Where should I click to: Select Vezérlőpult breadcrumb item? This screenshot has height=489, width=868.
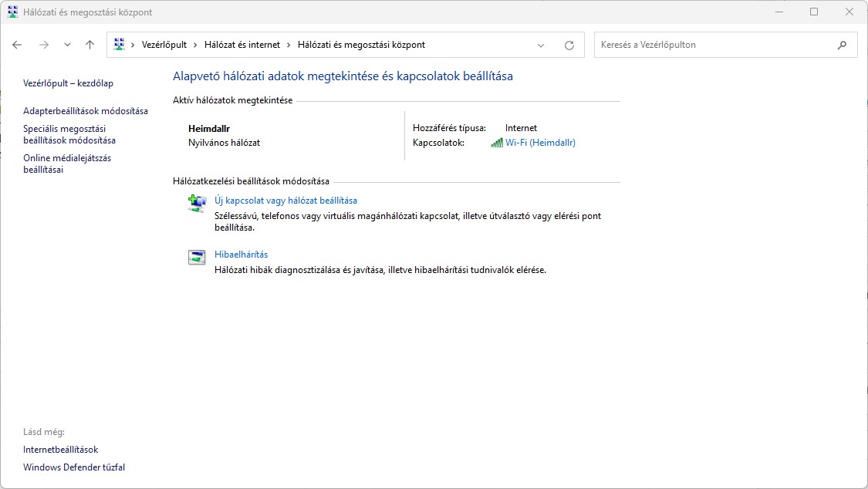pyautogui.click(x=164, y=45)
